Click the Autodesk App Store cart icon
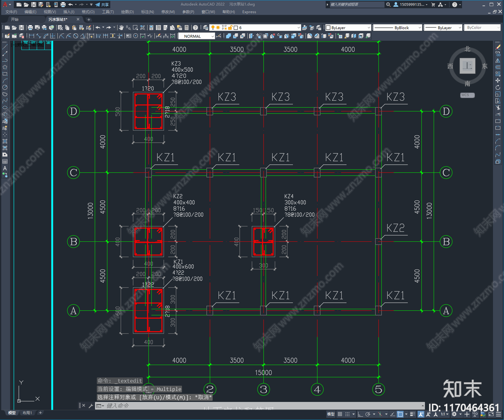This screenshot has width=504, height=420. 433,4
